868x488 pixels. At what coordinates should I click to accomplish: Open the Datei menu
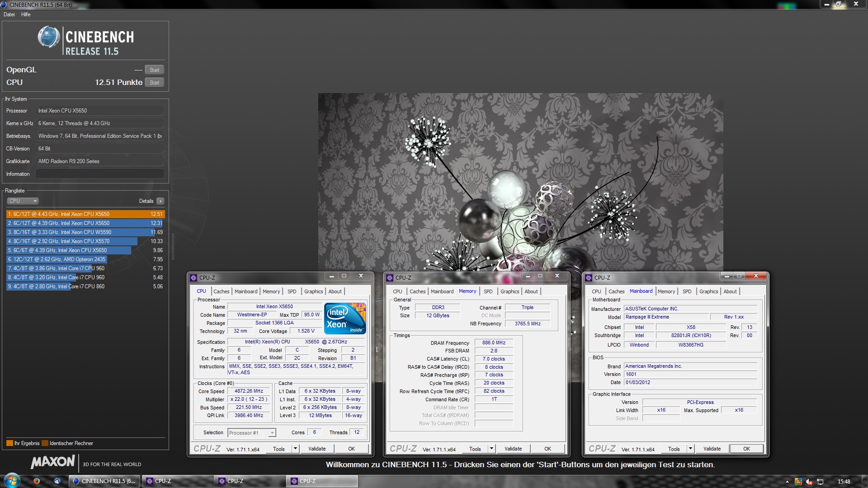(9, 14)
